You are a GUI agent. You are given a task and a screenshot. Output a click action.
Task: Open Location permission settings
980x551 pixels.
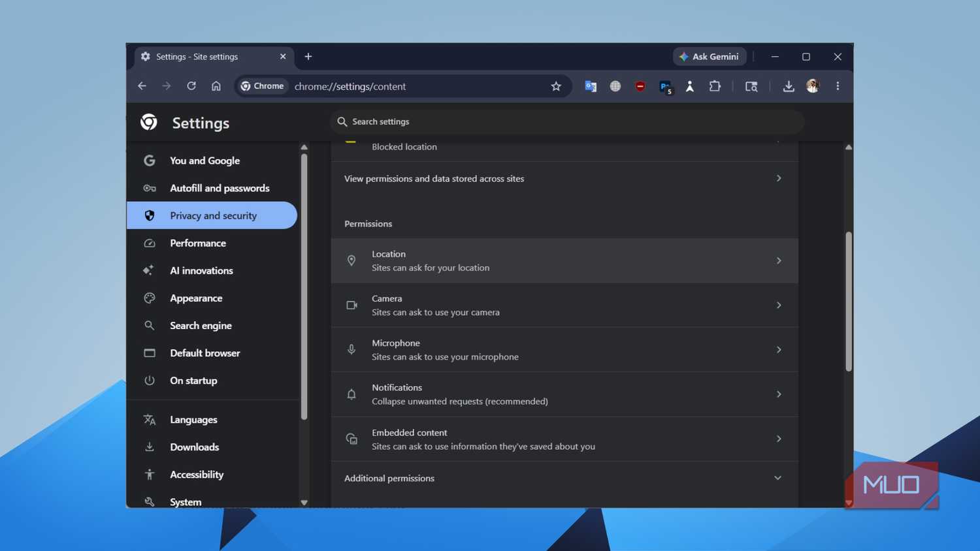pos(564,260)
